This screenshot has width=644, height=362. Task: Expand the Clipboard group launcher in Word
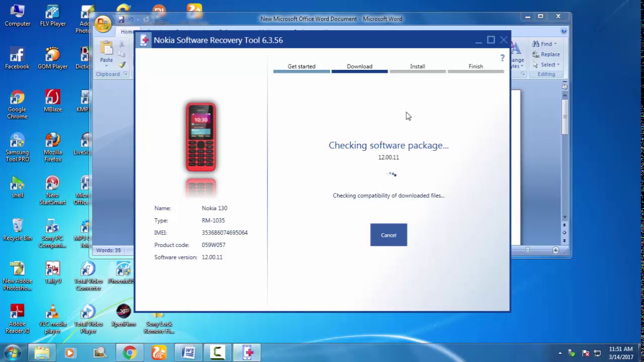125,74
